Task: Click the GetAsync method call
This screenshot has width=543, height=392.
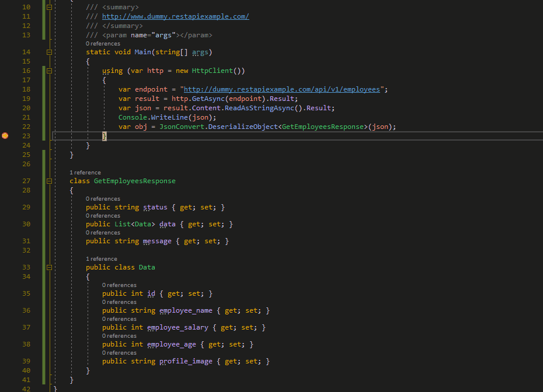Action: [x=208, y=99]
